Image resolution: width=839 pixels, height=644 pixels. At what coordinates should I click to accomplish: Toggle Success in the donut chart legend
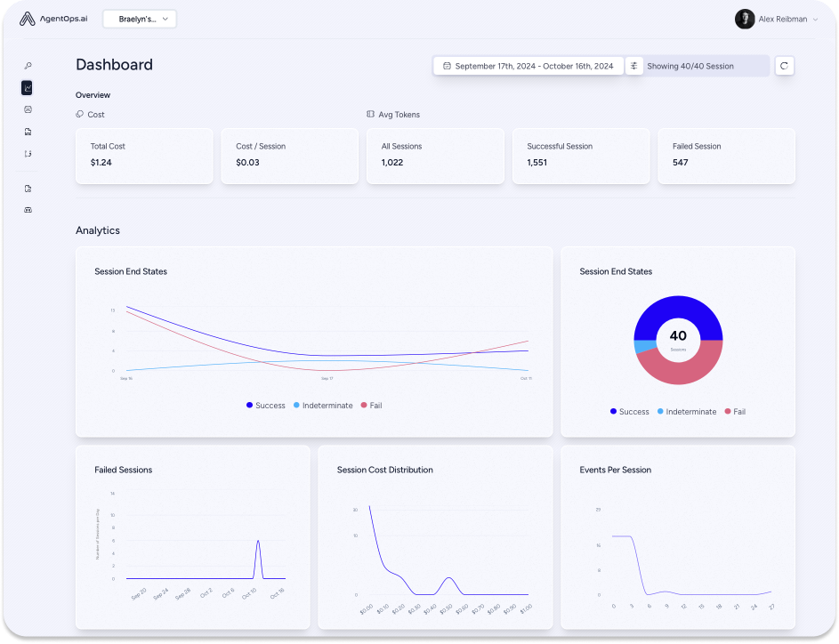click(x=629, y=411)
